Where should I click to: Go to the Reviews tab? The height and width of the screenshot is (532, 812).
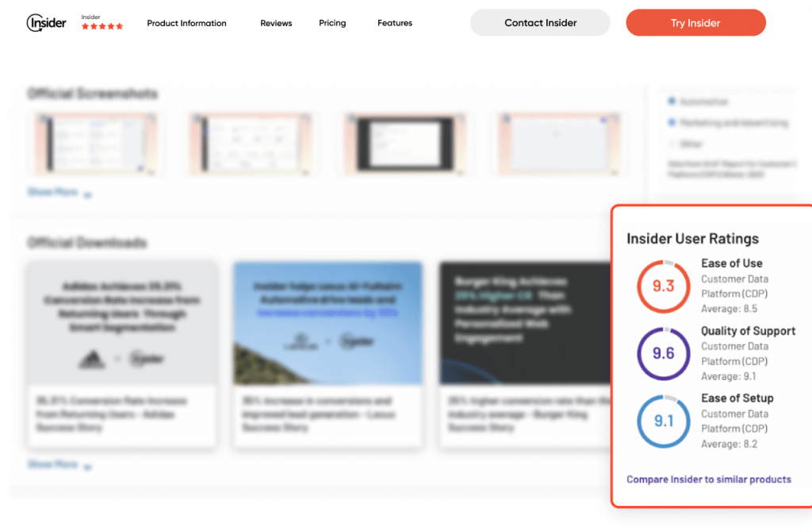coord(276,23)
